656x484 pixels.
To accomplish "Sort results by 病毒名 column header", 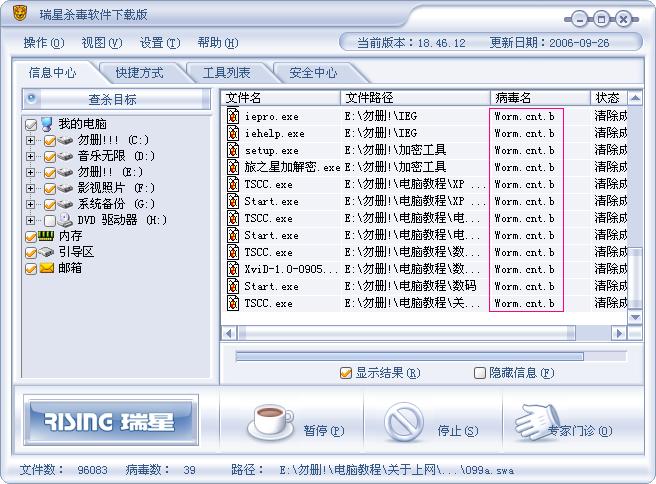I will coord(540,98).
